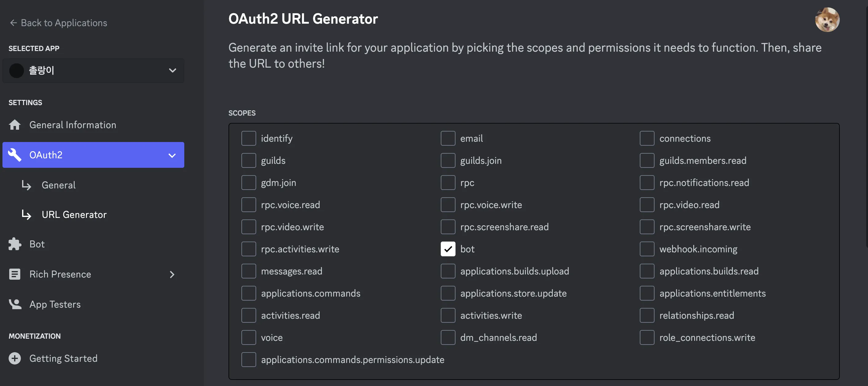Click the Rich Presence document icon
Image resolution: width=868 pixels, height=386 pixels.
point(14,274)
